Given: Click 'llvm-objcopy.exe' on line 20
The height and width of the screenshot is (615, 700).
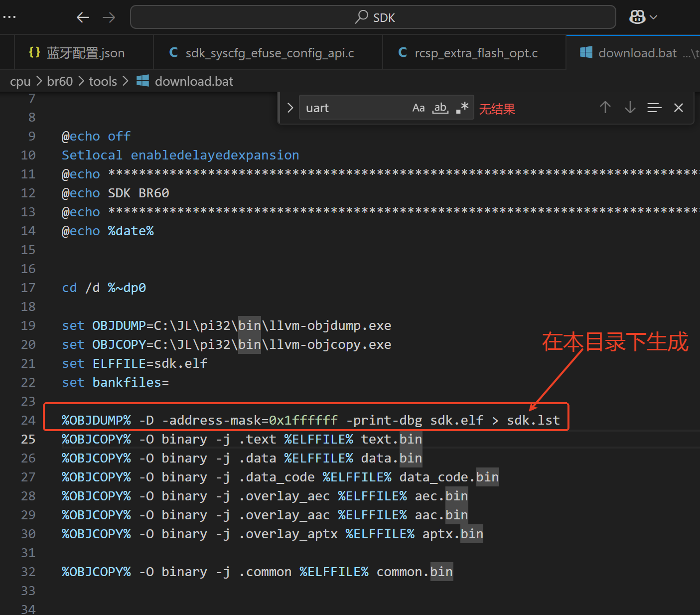Looking at the screenshot, I should pyautogui.click(x=330, y=344).
